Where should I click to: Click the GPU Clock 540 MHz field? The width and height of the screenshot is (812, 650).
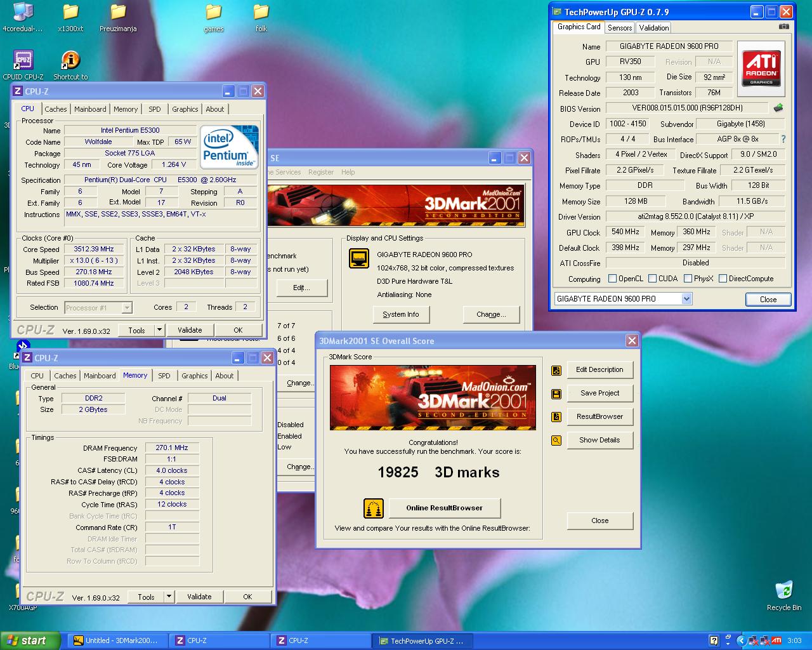pyautogui.click(x=625, y=232)
